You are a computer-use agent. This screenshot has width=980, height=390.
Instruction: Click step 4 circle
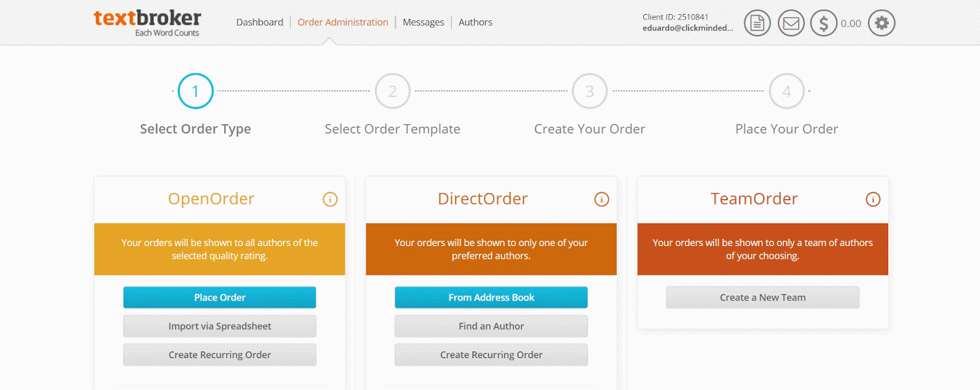(786, 91)
